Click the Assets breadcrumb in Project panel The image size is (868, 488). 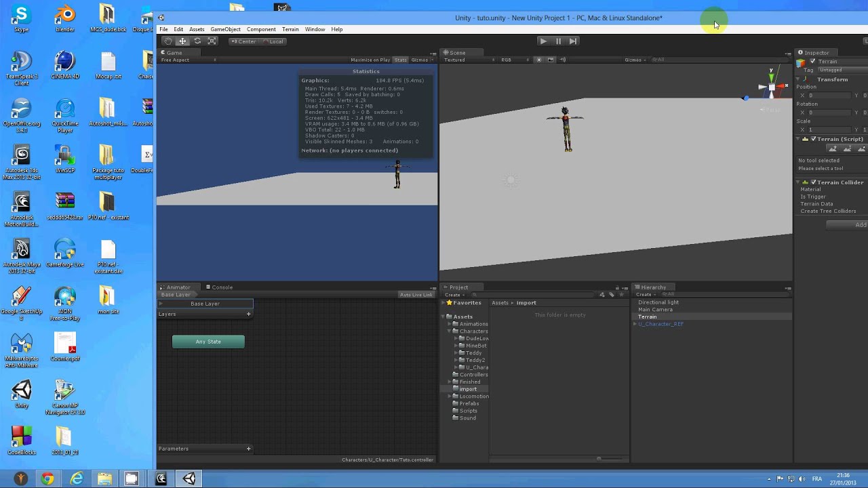pyautogui.click(x=500, y=303)
